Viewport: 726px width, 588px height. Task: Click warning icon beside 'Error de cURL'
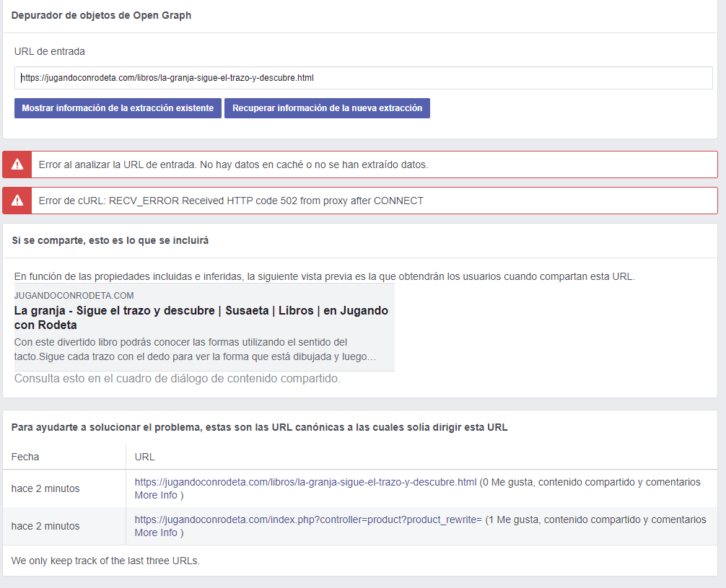click(17, 201)
